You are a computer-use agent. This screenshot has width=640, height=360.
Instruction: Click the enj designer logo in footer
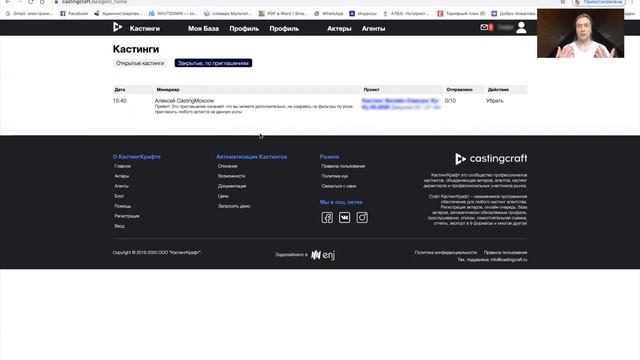pos(323,255)
